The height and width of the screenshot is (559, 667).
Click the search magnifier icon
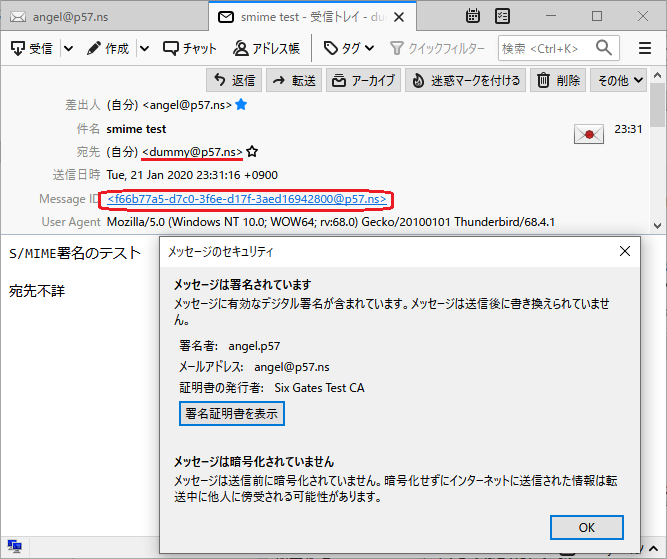click(x=604, y=48)
